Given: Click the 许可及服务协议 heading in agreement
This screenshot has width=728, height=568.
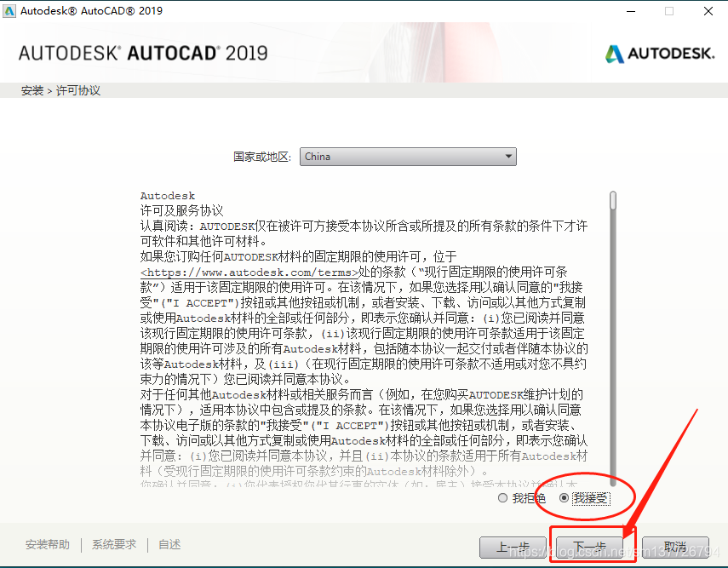Looking at the screenshot, I should [x=181, y=211].
